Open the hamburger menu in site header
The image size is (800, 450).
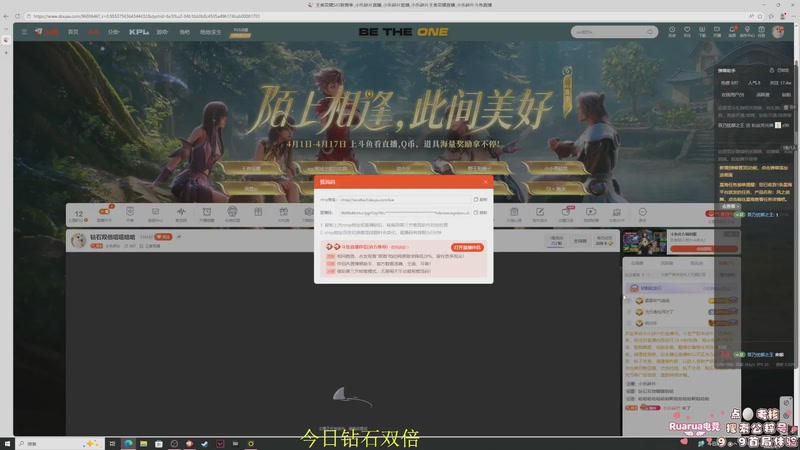(x=24, y=32)
